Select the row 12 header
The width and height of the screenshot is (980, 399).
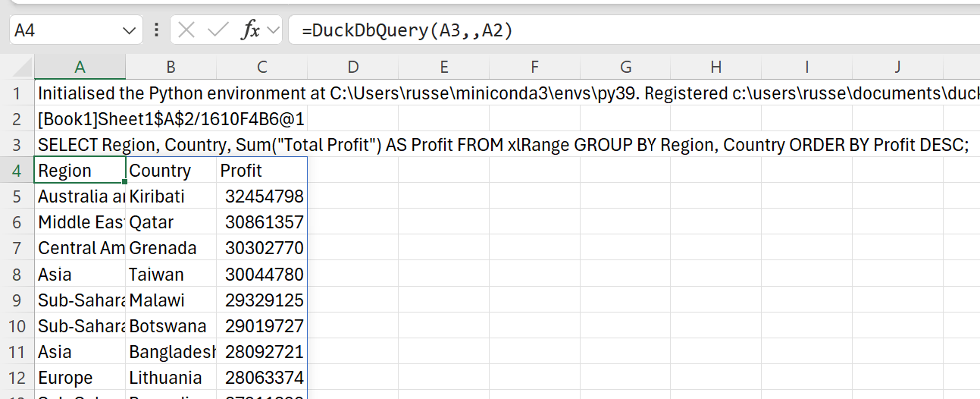(17, 377)
